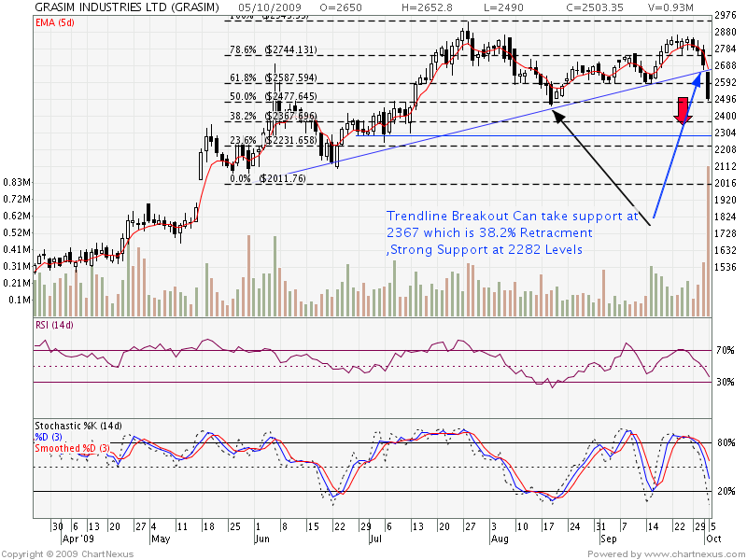Select the RSI (14d) panel label

click(x=54, y=325)
